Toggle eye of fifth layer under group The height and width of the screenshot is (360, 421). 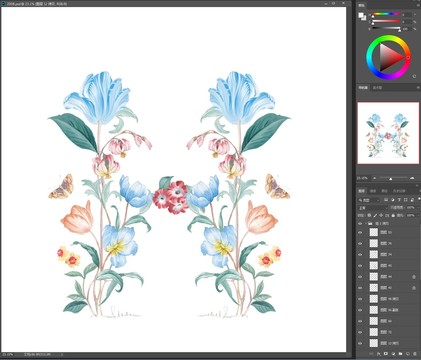pyautogui.click(x=360, y=277)
